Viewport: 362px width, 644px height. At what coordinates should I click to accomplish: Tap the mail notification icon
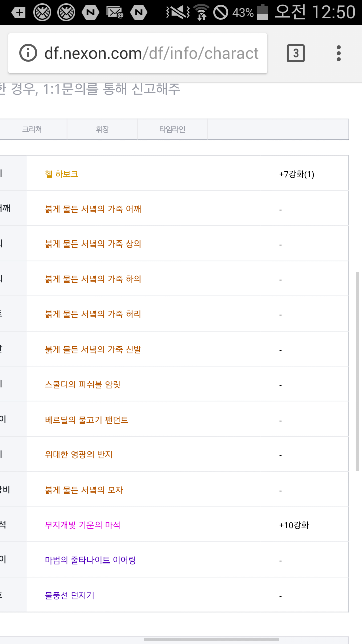pyautogui.click(x=115, y=12)
